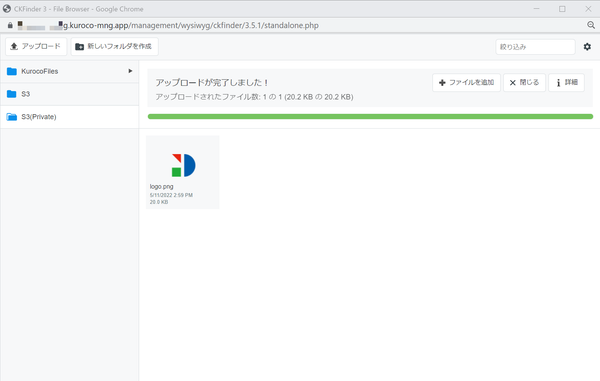
Task: Click the lock icon in address bar
Action: [x=10, y=25]
